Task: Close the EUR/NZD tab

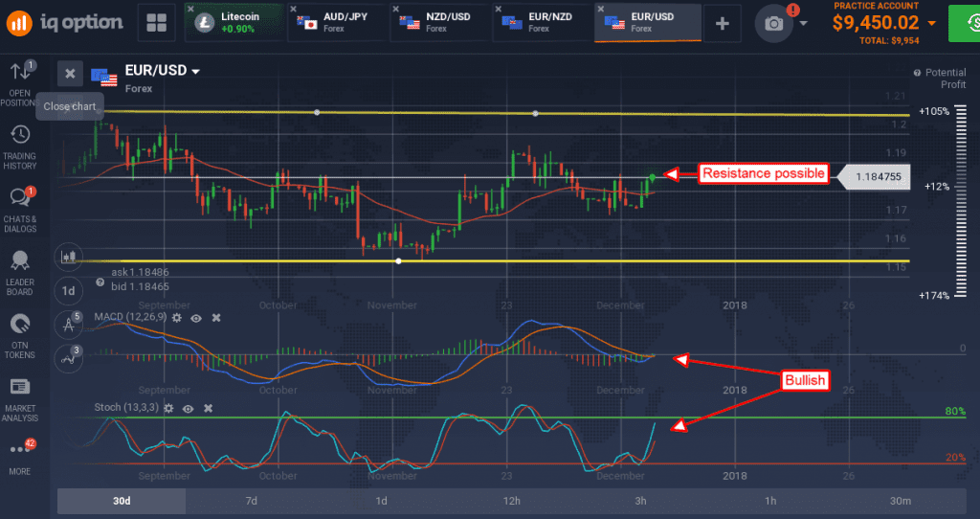Action: click(498, 10)
